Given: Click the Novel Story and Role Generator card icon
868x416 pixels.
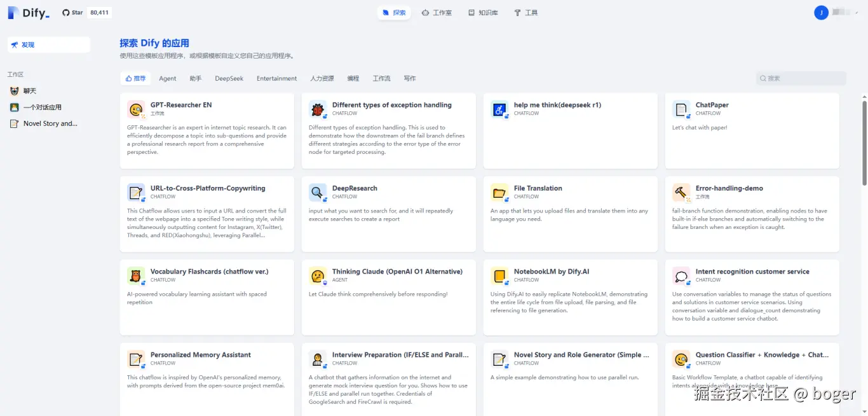Looking at the screenshot, I should (x=499, y=359).
